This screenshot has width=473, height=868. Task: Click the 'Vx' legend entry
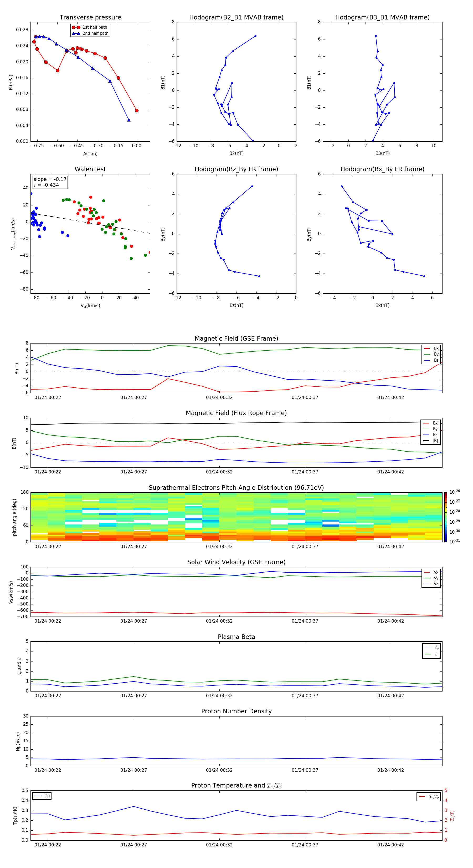pos(431,572)
